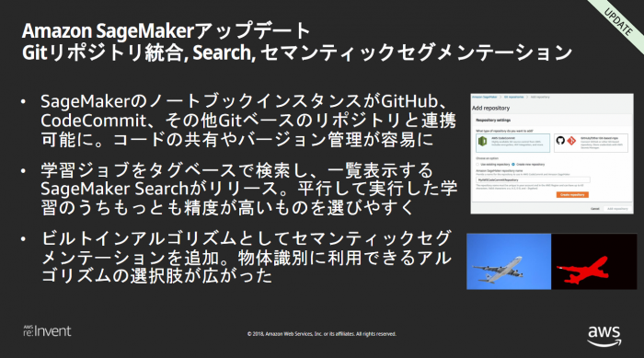This screenshot has width=644, height=358.
Task: Click the GitHub octocat icon
Action: pos(560,140)
